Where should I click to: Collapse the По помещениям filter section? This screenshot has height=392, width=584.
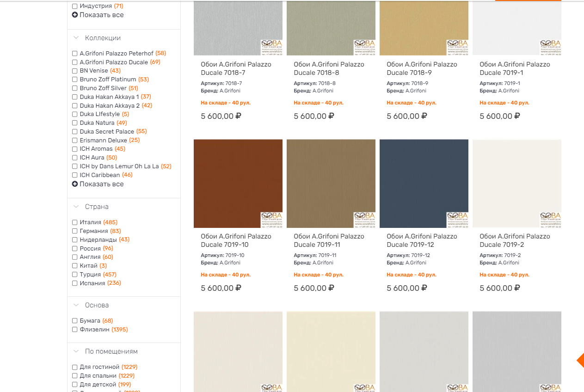point(76,351)
